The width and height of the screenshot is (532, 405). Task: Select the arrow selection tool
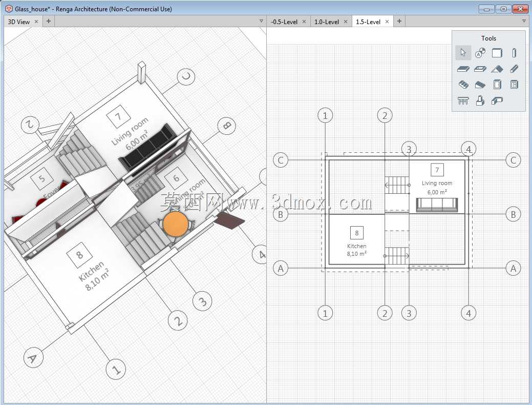pyautogui.click(x=463, y=53)
